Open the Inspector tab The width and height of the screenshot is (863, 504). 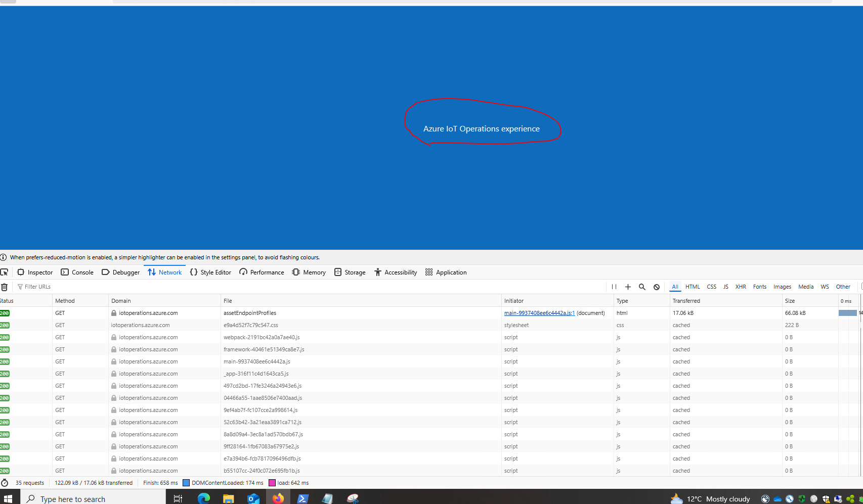click(x=35, y=272)
